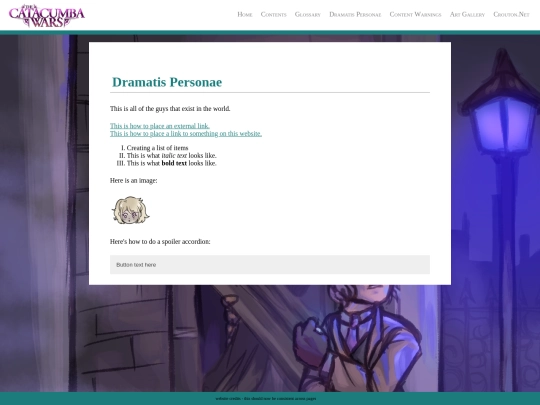540x405 pixels.
Task: Click the italic text list item
Action: tap(172, 156)
